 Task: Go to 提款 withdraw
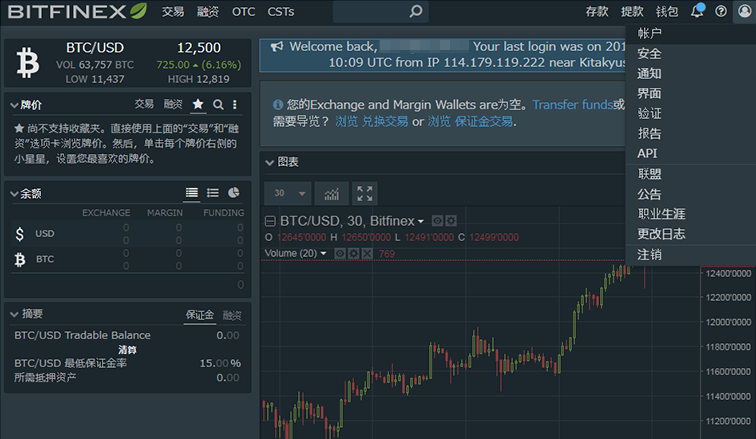pos(632,12)
